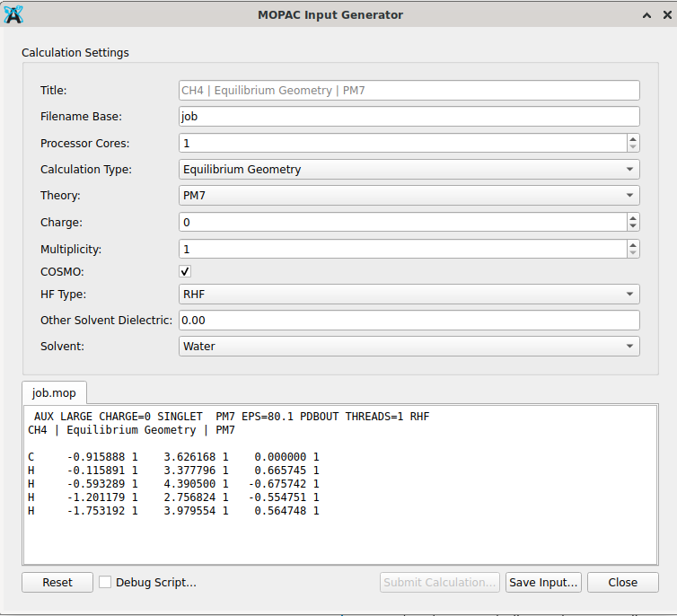Screen dimensions: 677x616
Task: Open the Calculation Type dropdown
Action: pos(409,169)
